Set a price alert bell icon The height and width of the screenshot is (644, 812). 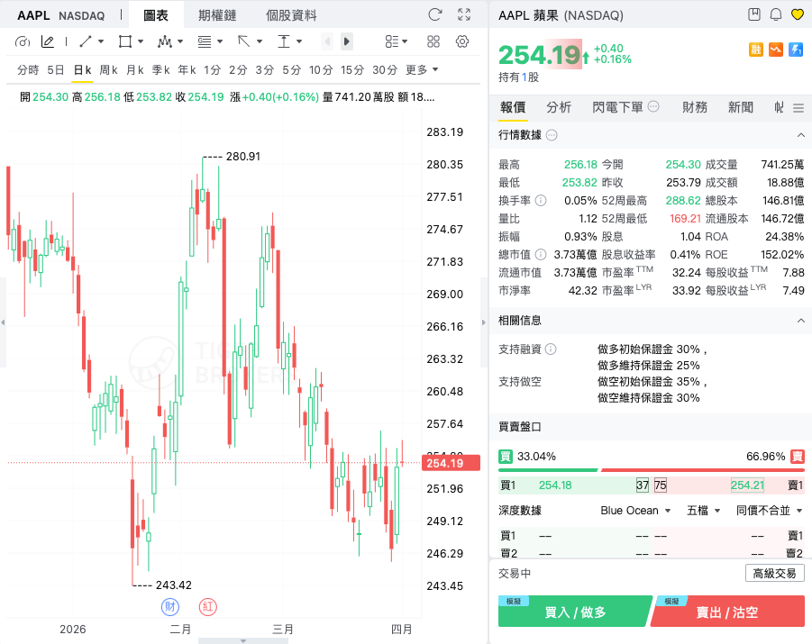click(x=776, y=14)
